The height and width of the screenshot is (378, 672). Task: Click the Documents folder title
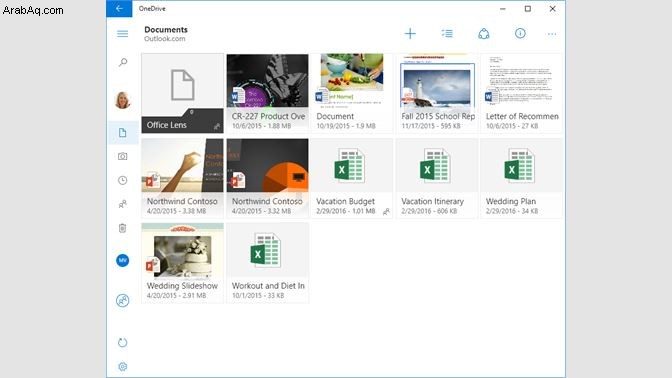click(x=166, y=30)
